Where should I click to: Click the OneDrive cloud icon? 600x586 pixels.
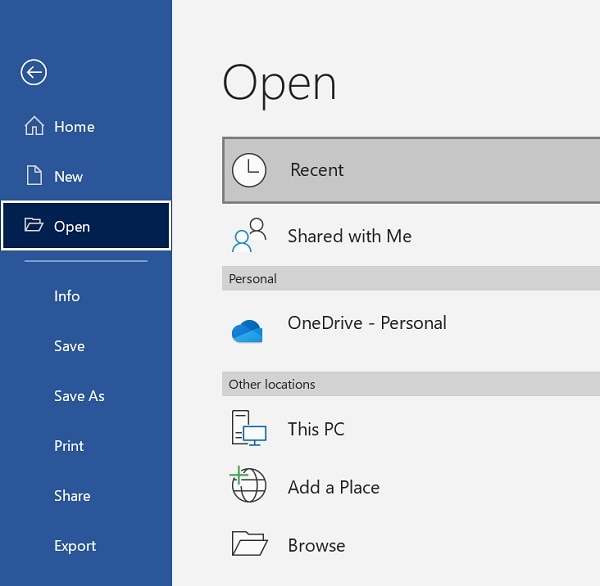247,331
